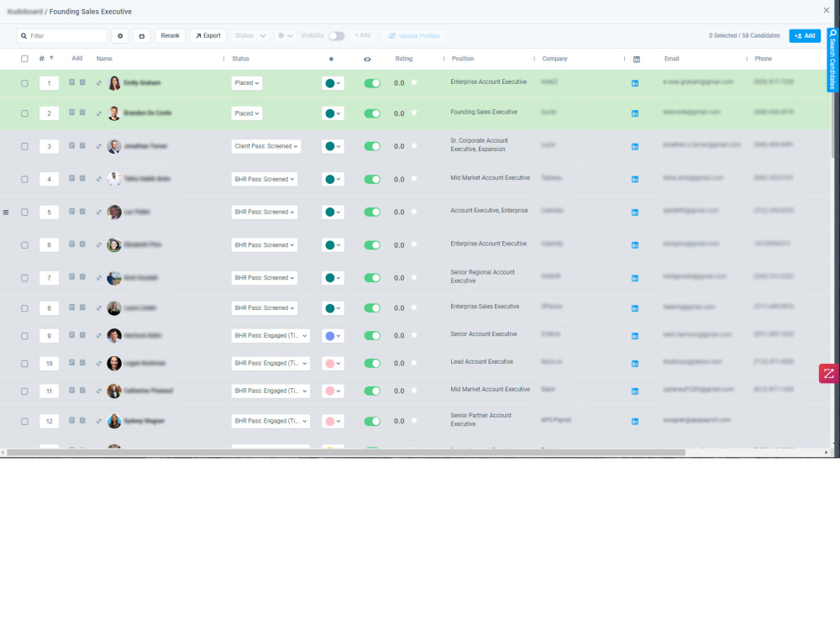Image resolution: width=840 pixels, height=630 pixels.
Task: Select all candidates with header checkbox
Action: (24, 59)
